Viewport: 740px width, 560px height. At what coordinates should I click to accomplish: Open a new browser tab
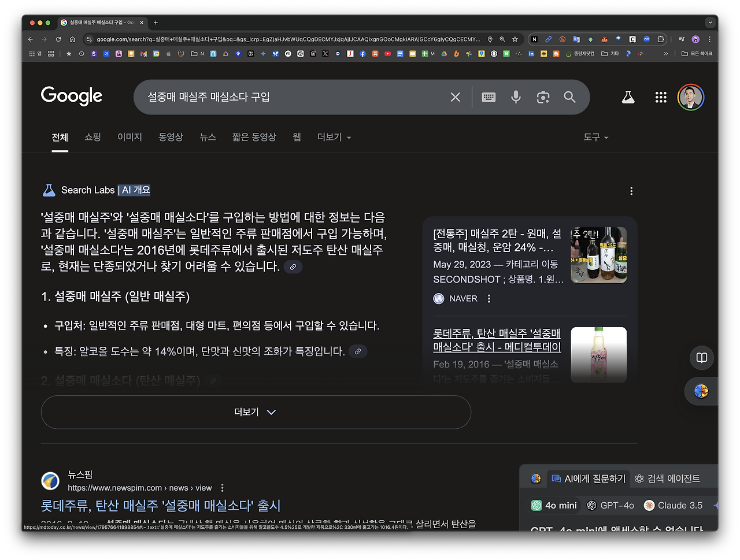pyautogui.click(x=156, y=23)
